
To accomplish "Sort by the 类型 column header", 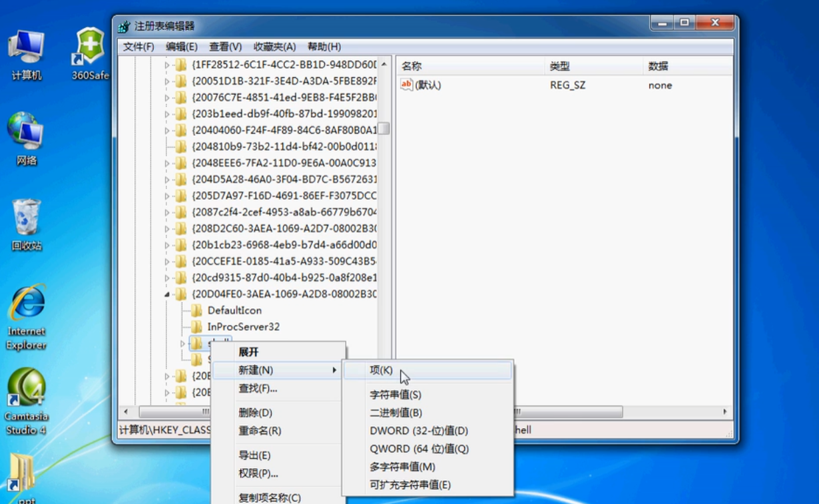I will coord(593,66).
